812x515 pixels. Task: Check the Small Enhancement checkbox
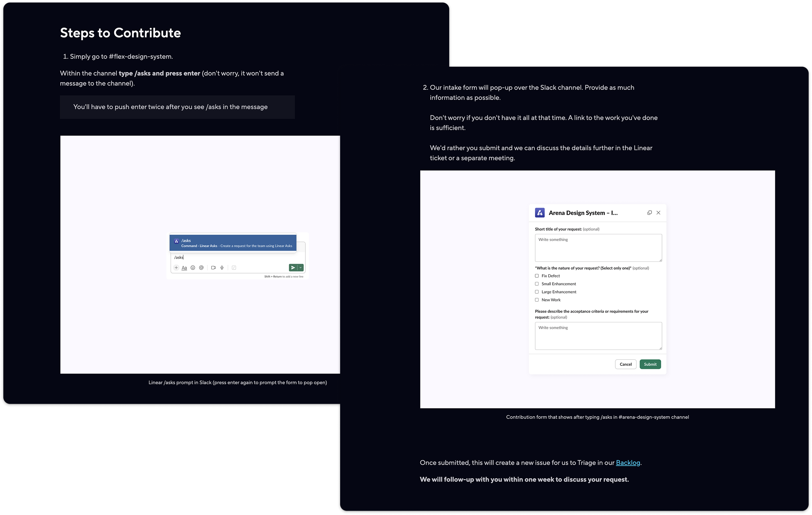coord(537,284)
